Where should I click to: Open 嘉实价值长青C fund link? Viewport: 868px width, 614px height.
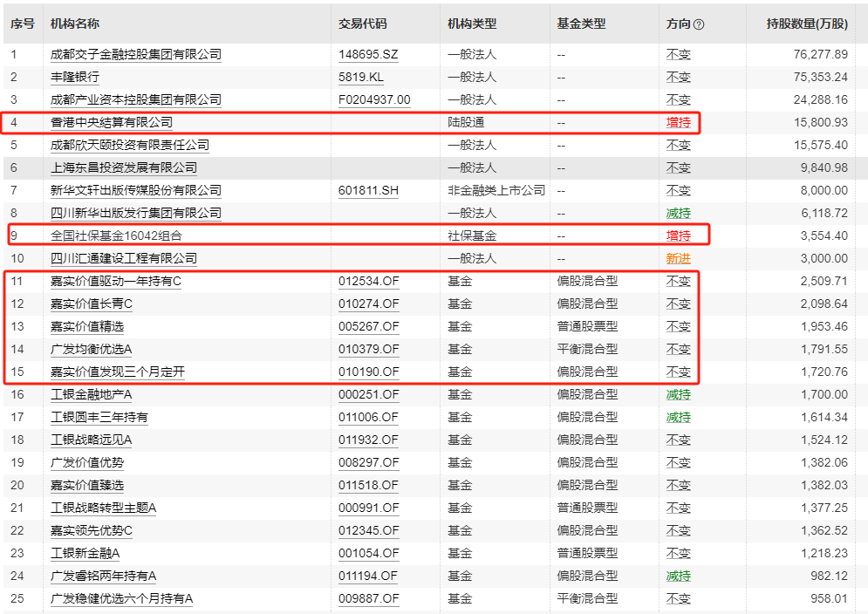click(x=92, y=304)
